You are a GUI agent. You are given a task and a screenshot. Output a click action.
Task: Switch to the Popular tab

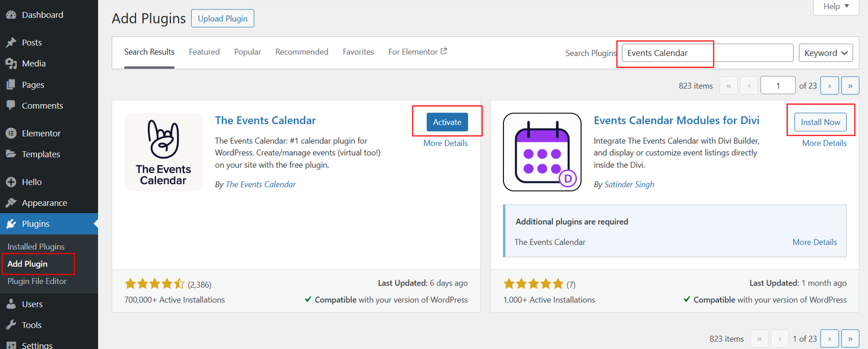tap(247, 52)
